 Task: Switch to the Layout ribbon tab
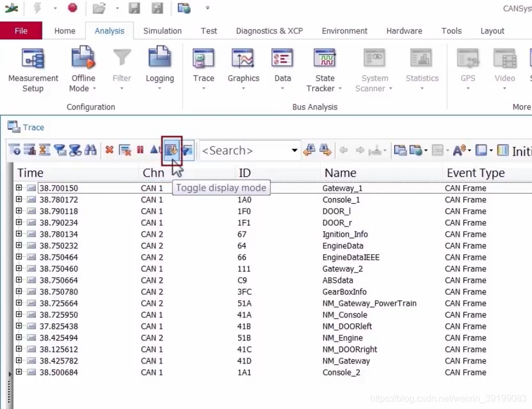click(492, 31)
